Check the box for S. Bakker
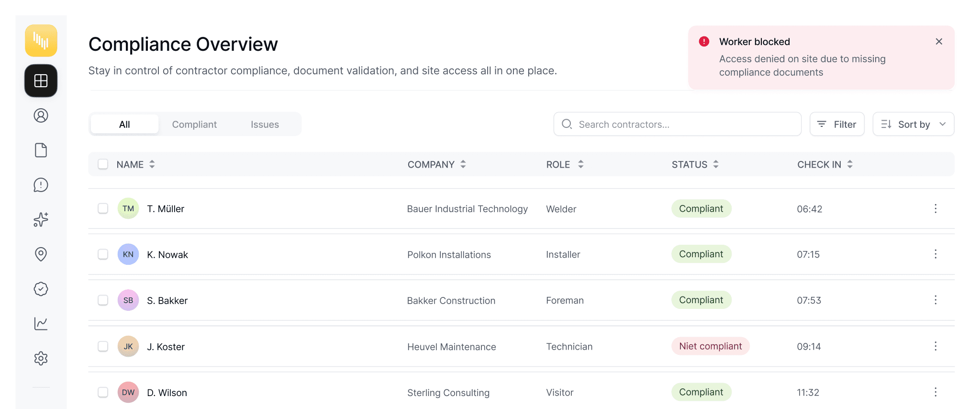Image resolution: width=980 pixels, height=409 pixels. click(103, 300)
